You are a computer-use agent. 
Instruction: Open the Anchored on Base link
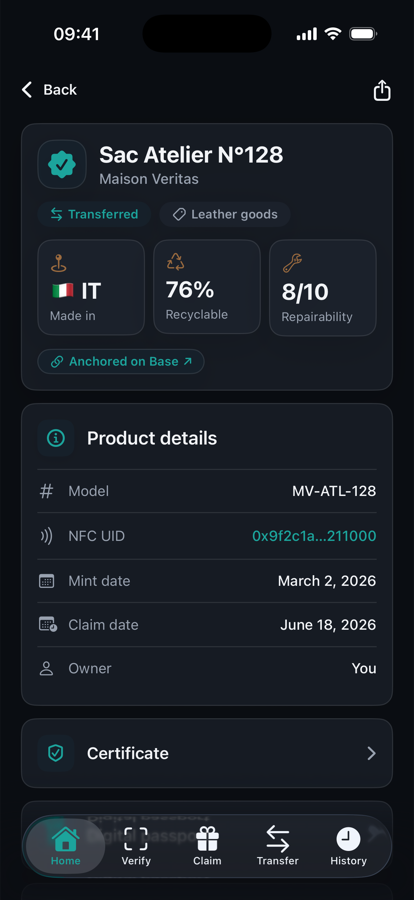point(121,362)
